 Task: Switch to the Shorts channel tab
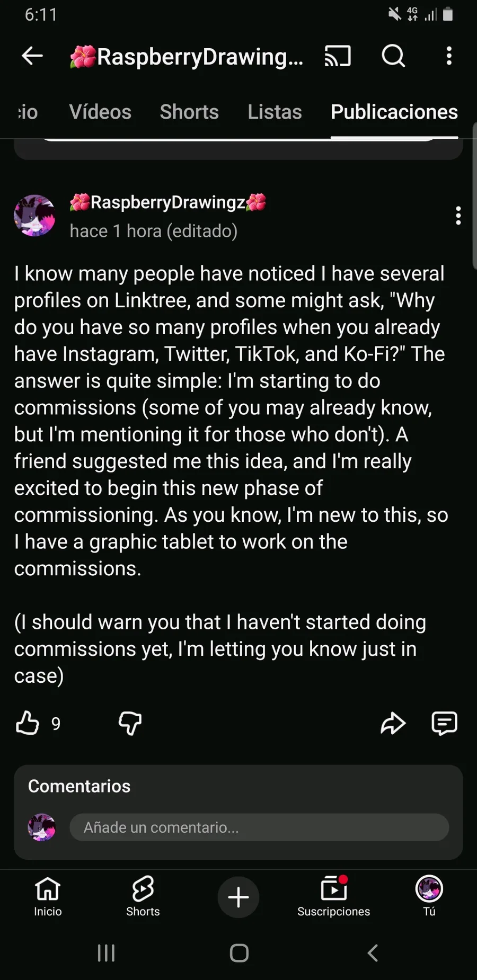(x=189, y=112)
